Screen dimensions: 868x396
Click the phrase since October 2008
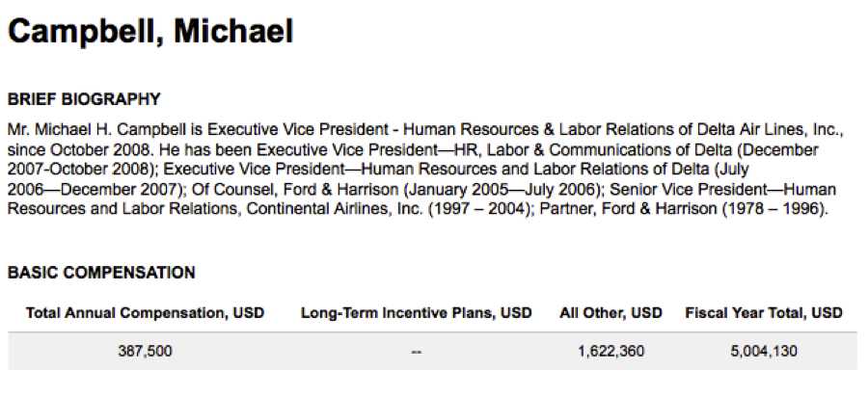pos(73,150)
